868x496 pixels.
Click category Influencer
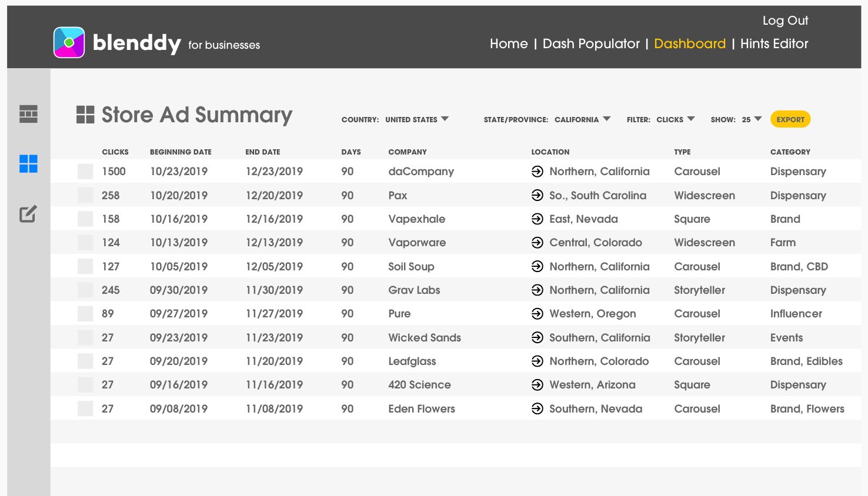pyautogui.click(x=796, y=314)
